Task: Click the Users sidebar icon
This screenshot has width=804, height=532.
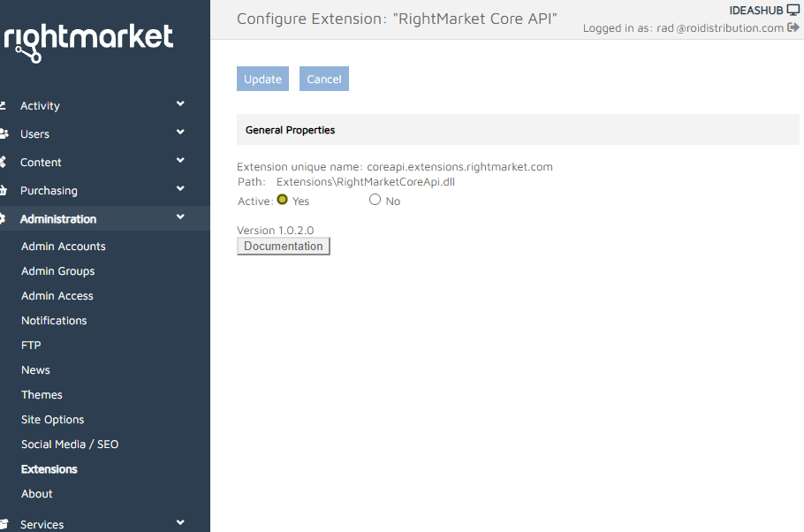Action: click(x=7, y=133)
